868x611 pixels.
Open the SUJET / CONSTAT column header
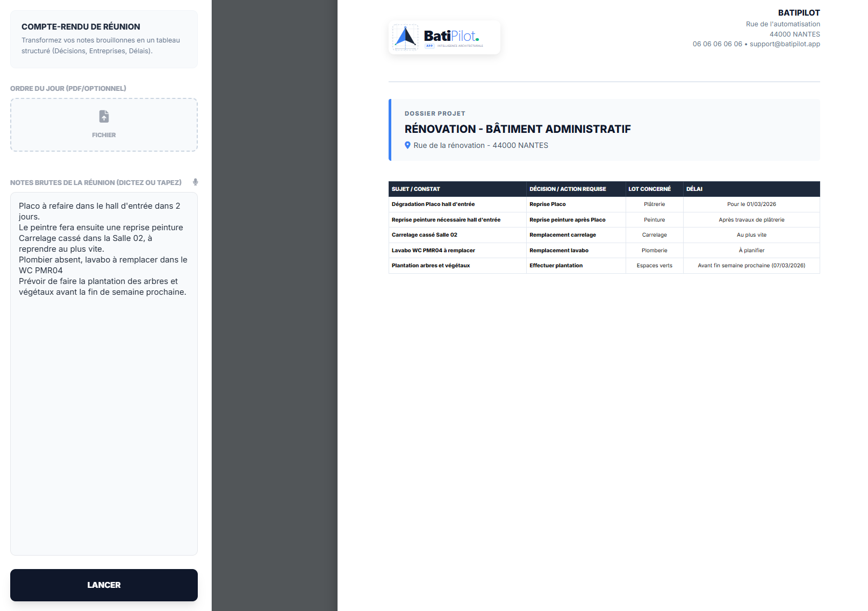415,189
